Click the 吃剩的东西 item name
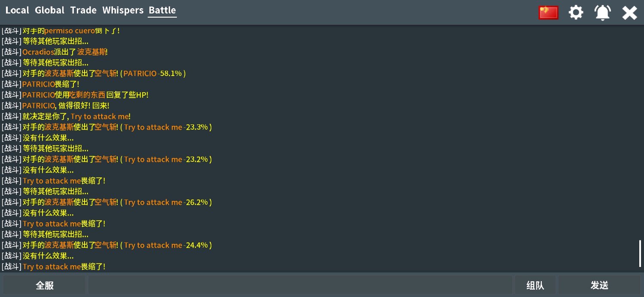Screen dimensions: 644x297 (88, 95)
